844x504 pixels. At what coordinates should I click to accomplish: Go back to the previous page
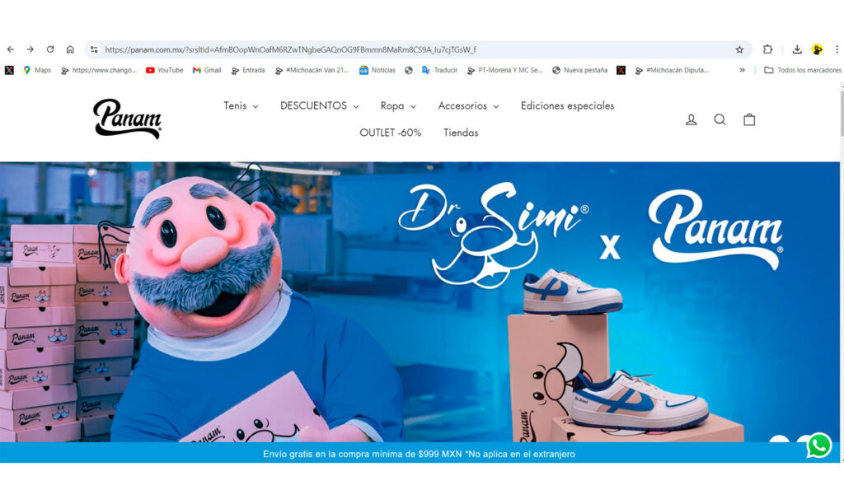point(11,49)
